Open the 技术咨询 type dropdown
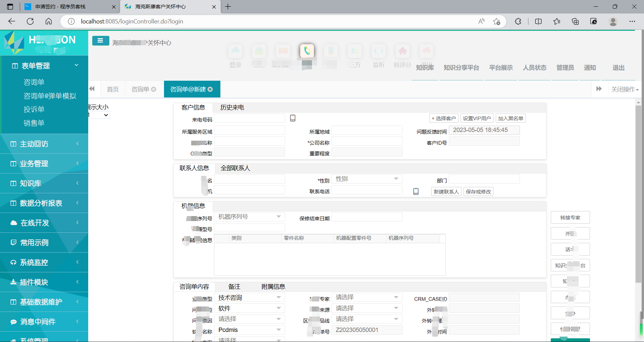 (x=250, y=297)
